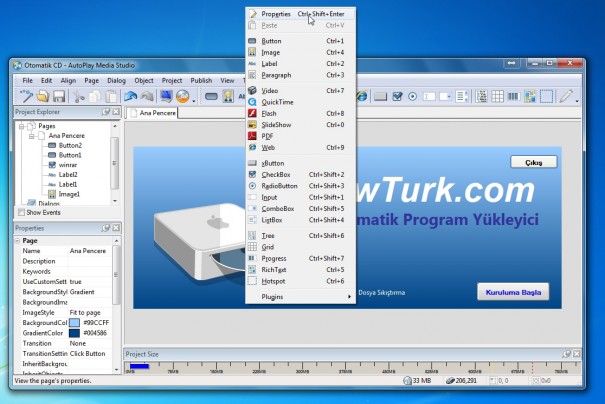Click the Paste clipboard toolbar icon

[111, 96]
